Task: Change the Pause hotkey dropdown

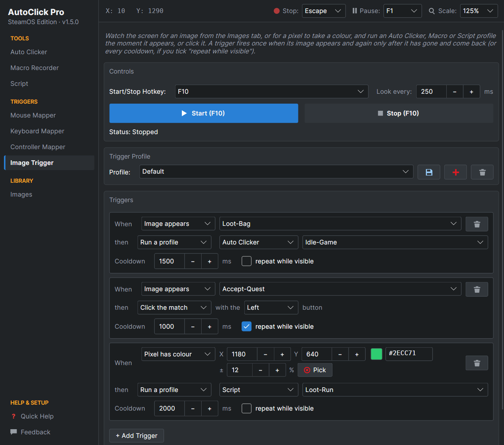Action: coord(403,11)
